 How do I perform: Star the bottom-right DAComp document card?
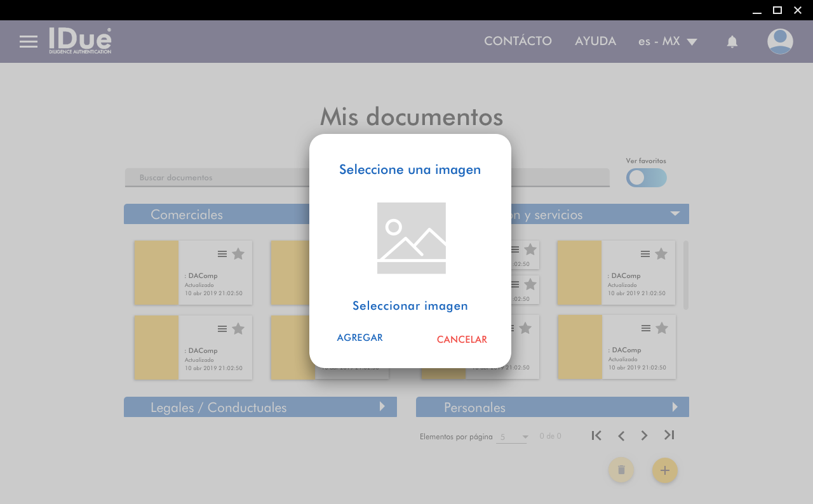pos(662,328)
